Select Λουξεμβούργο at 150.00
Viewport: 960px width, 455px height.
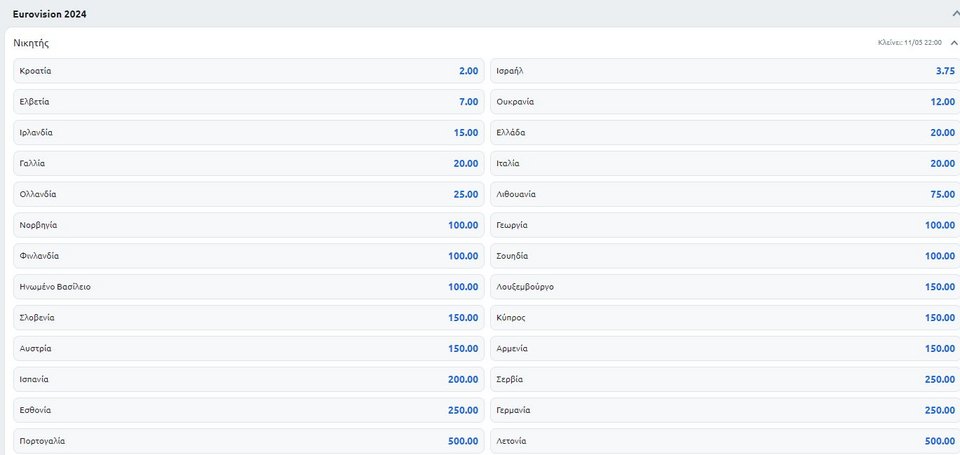tap(725, 287)
